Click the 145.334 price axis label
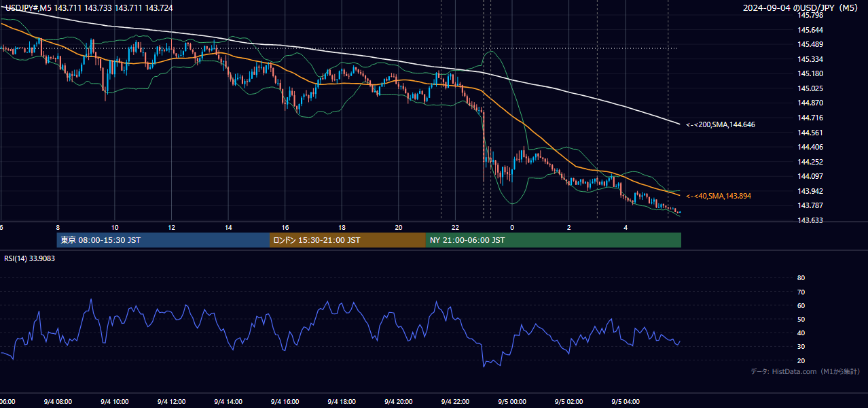This screenshot has width=868, height=408. 810,59
